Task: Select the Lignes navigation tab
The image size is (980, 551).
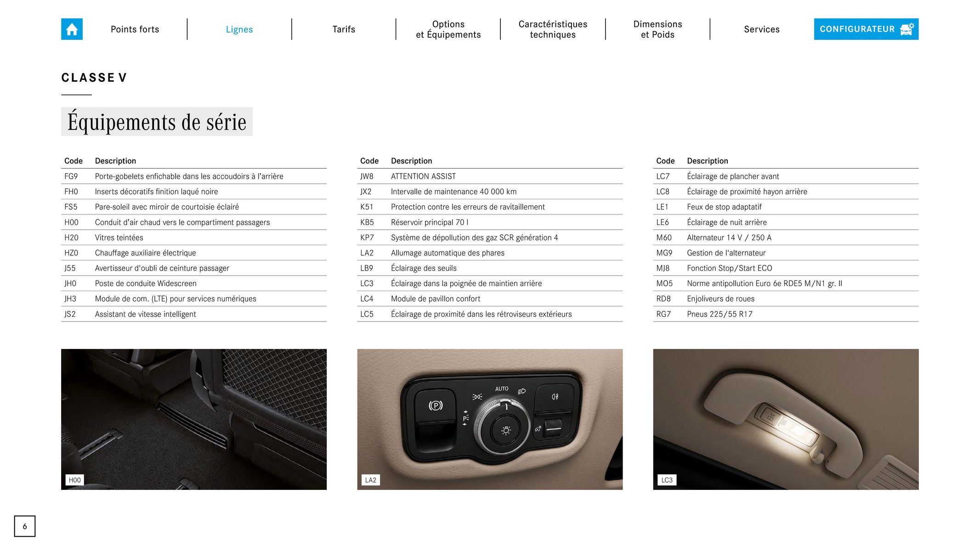Action: coord(240,28)
